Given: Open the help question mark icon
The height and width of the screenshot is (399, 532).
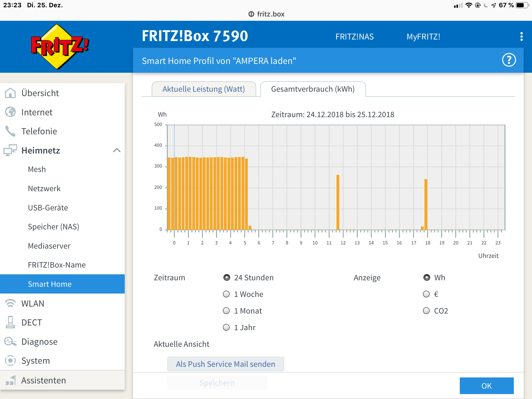Looking at the screenshot, I should click(x=509, y=60).
